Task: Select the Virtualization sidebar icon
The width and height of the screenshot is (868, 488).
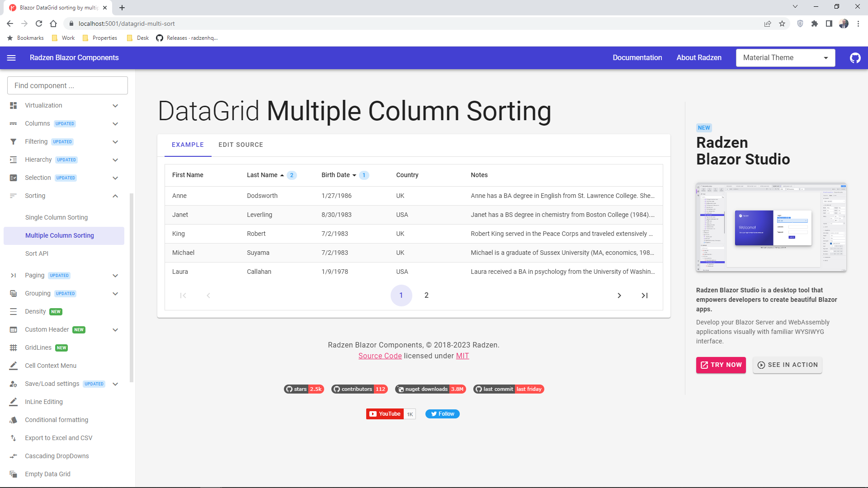Action: click(13, 105)
